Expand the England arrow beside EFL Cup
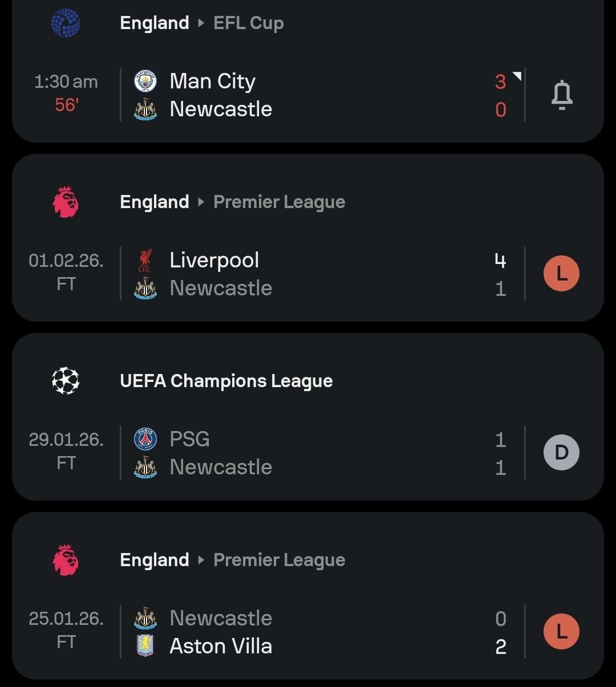 coord(201,23)
